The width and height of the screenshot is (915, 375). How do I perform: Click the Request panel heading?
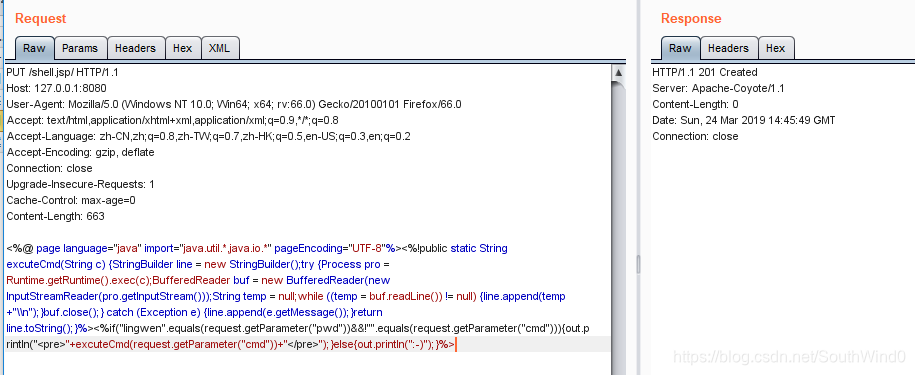pos(40,19)
